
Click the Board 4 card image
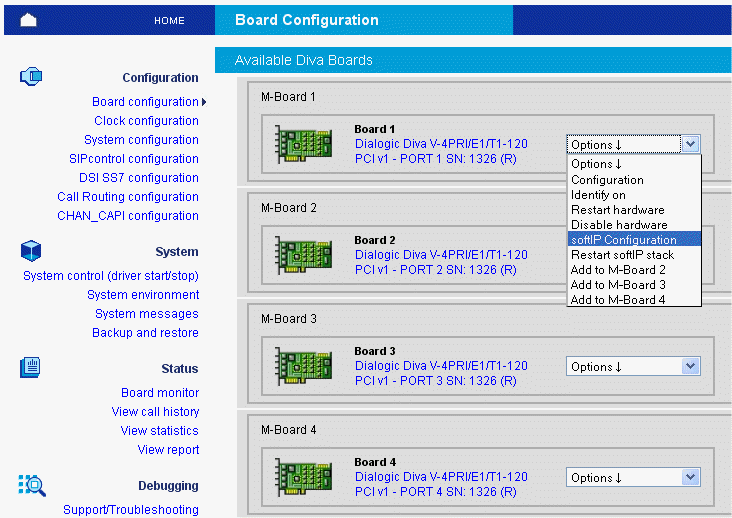pos(304,480)
